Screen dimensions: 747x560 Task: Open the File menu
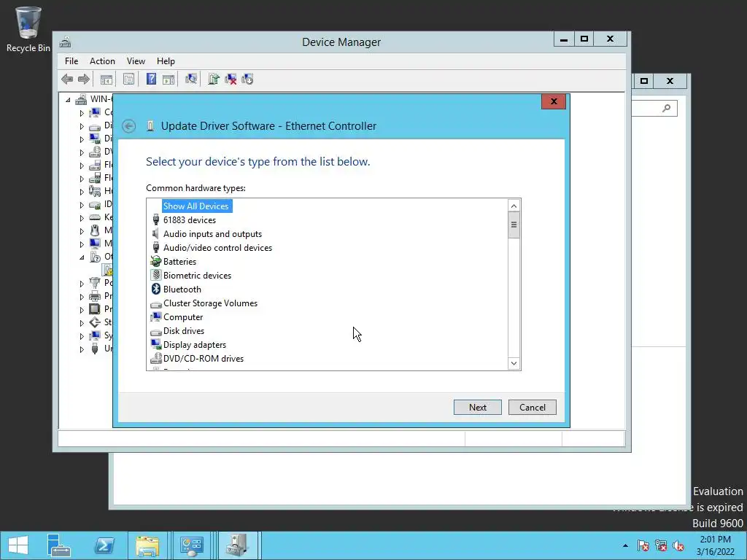click(x=71, y=61)
